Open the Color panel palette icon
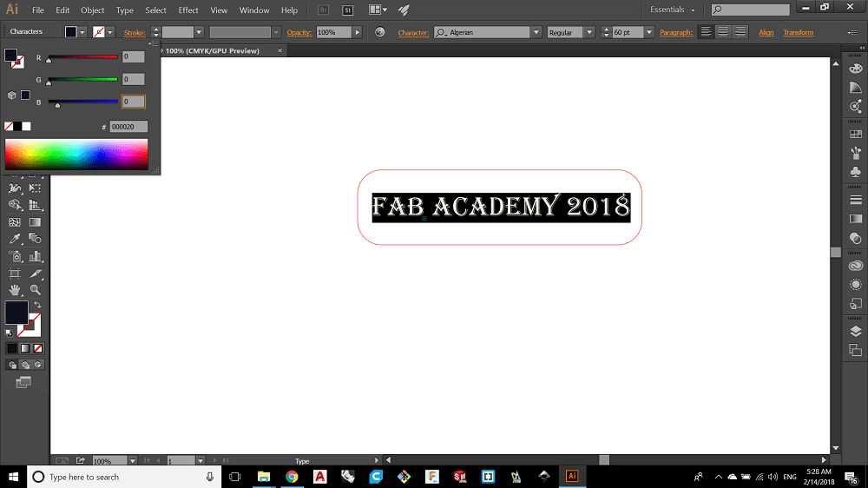The image size is (868, 488). (x=855, y=69)
